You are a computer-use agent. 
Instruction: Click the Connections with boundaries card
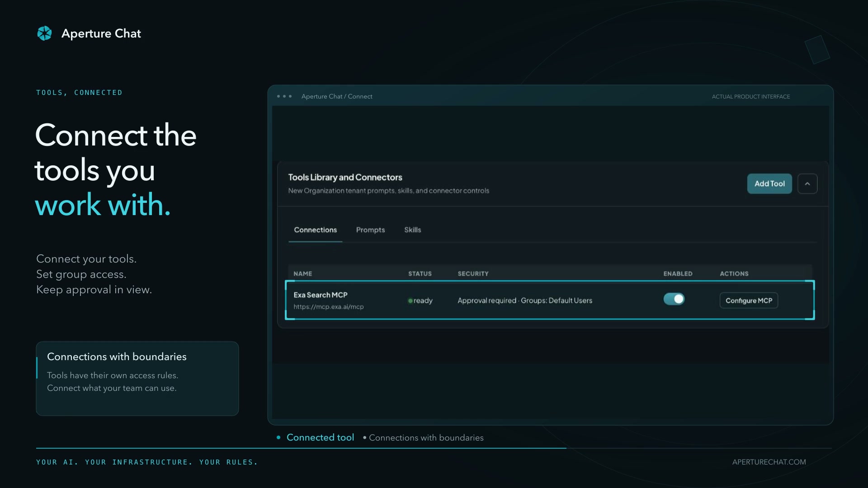137,379
